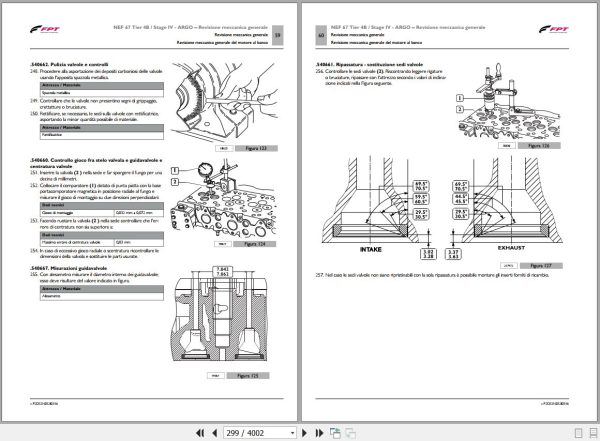Click the 'Rettificatrice' table cell
This screenshot has width=600, height=441.
click(x=102, y=135)
